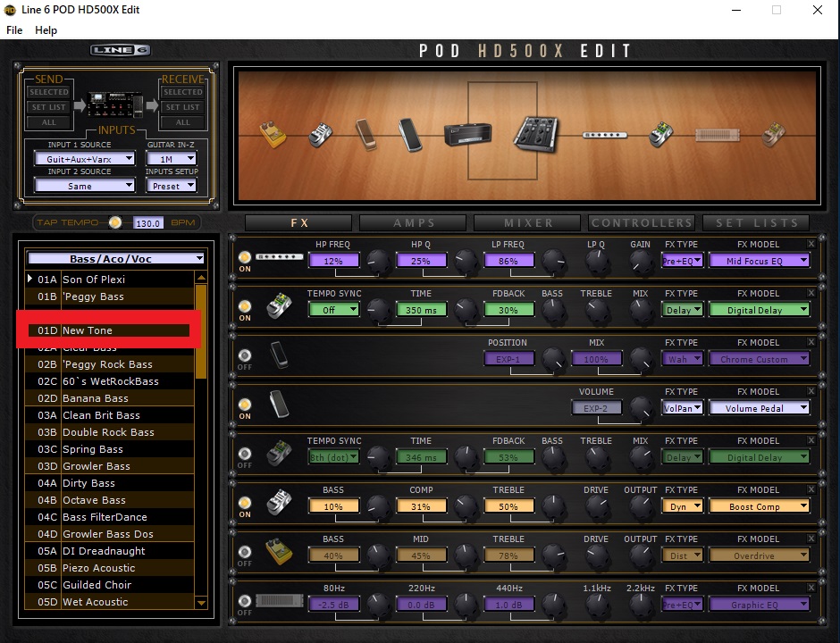
Task: Open the Volume Pedal FX model dropdown
Action: pos(759,408)
